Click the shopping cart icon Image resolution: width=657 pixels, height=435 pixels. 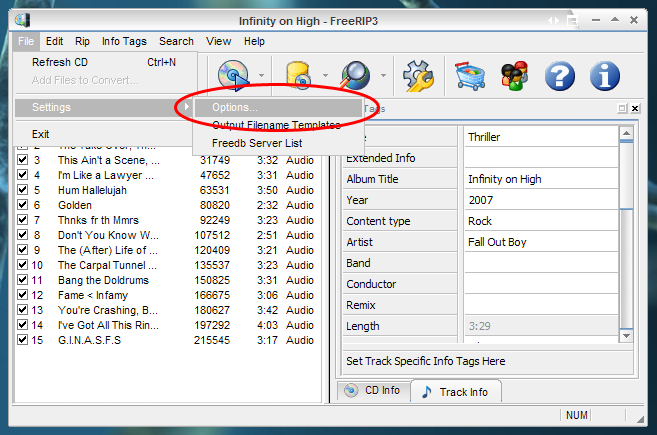(470, 76)
